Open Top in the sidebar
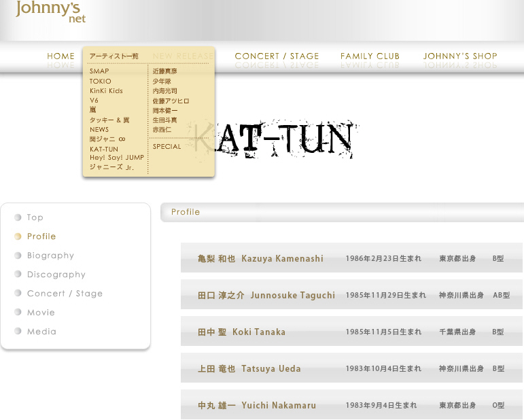This screenshot has height=420, width=524. click(35, 217)
